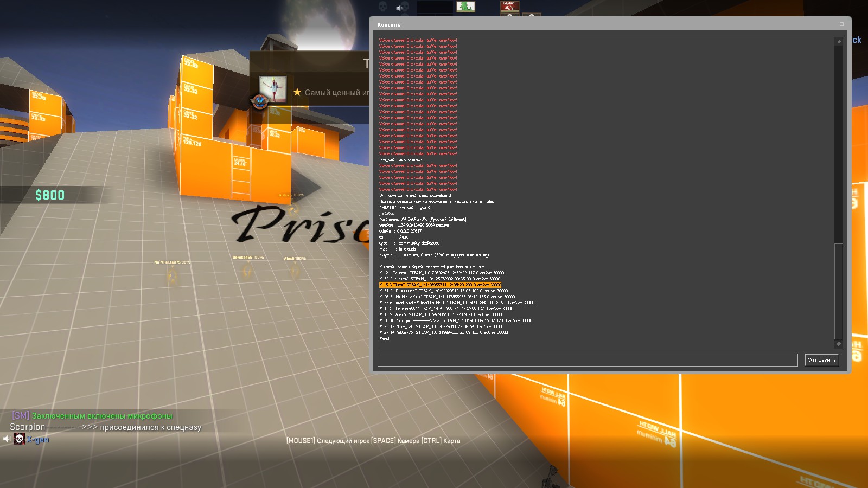Click the $800 money display
Viewport: 868px width, 488px height.
50,195
